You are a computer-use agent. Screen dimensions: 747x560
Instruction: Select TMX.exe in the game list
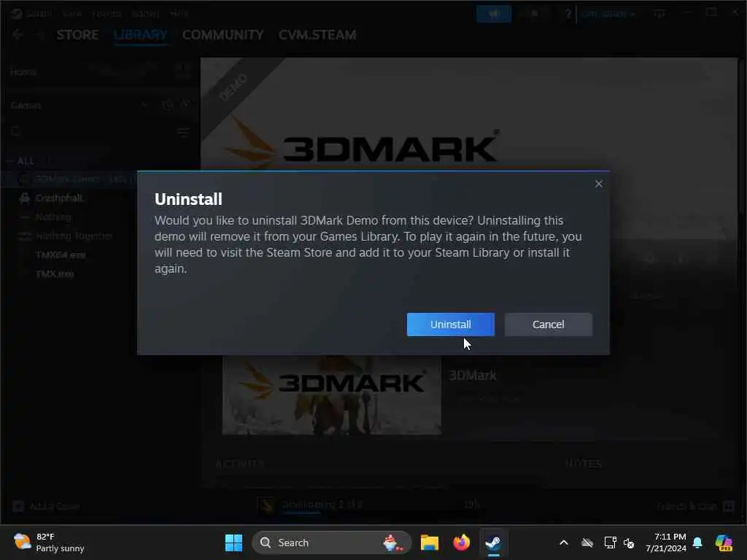(x=55, y=274)
